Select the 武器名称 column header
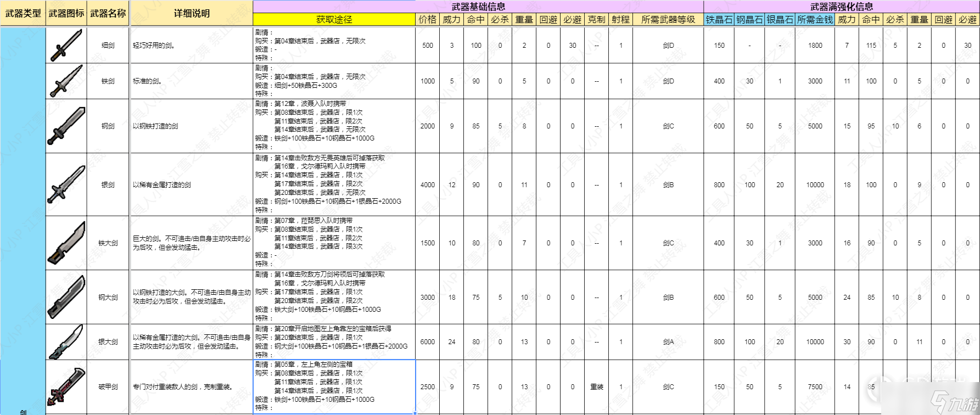 (108, 13)
